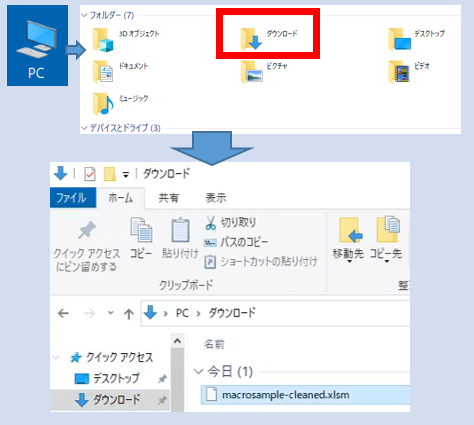This screenshot has height=425, width=474.
Task: Click the コピー icon in the ribbon
Action: [x=141, y=230]
